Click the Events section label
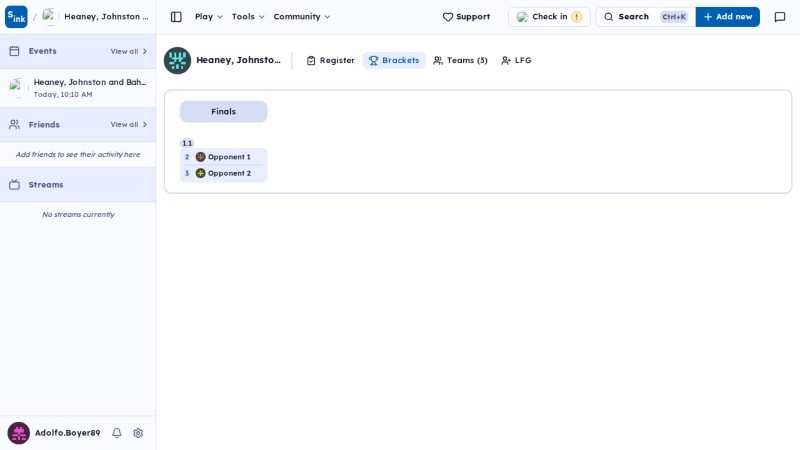Viewport: 800px width, 450px height. click(42, 51)
